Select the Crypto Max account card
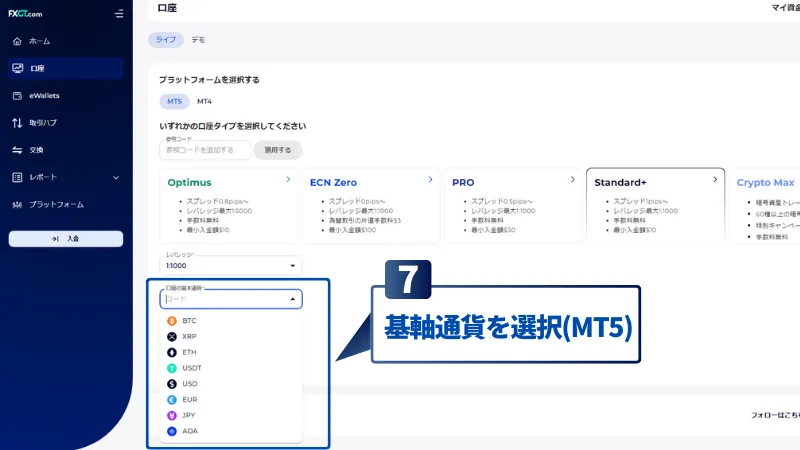Image resolution: width=800 pixels, height=450 pixels. [x=765, y=206]
